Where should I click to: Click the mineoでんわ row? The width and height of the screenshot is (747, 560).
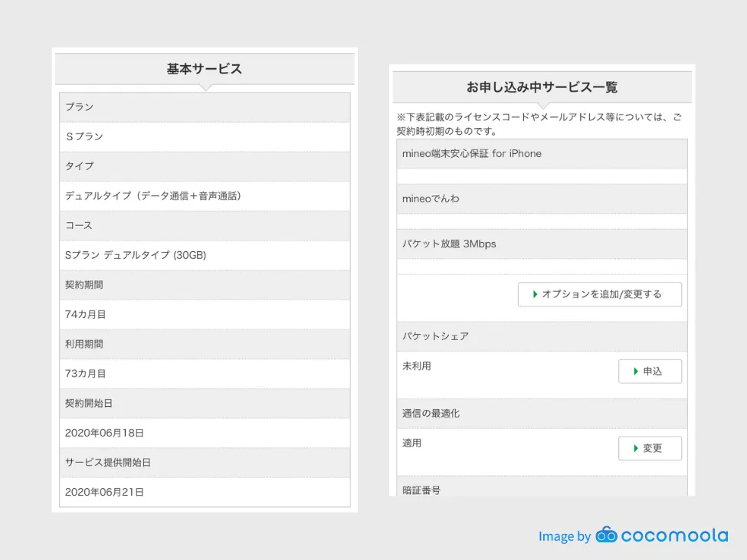pyautogui.click(x=542, y=198)
